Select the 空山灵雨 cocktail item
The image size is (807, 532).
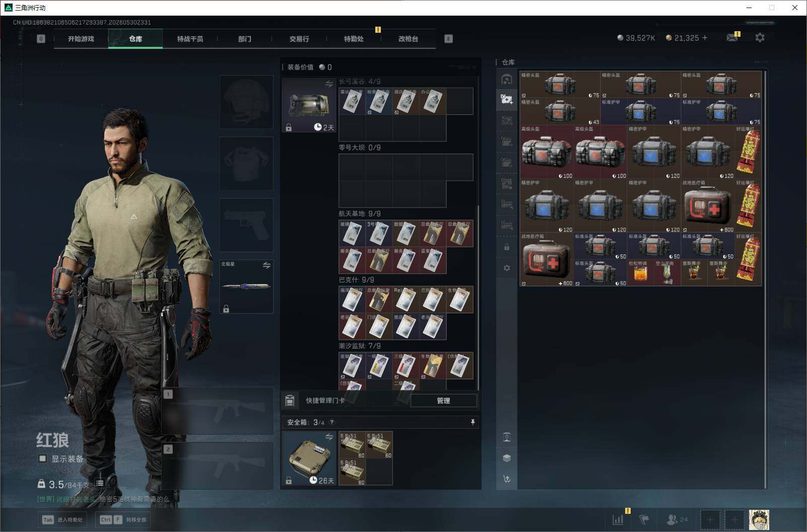click(x=667, y=273)
